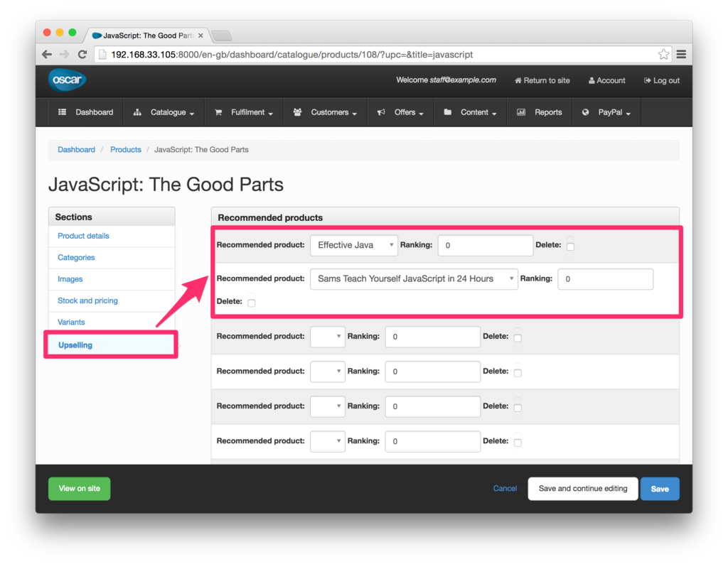Open the Dashboard nav item
The image size is (728, 564).
(x=86, y=112)
